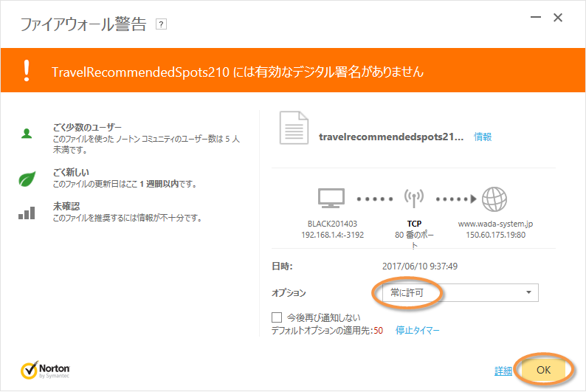Click the green leaf file-age icon
The width and height of the screenshot is (586, 392).
(27, 179)
